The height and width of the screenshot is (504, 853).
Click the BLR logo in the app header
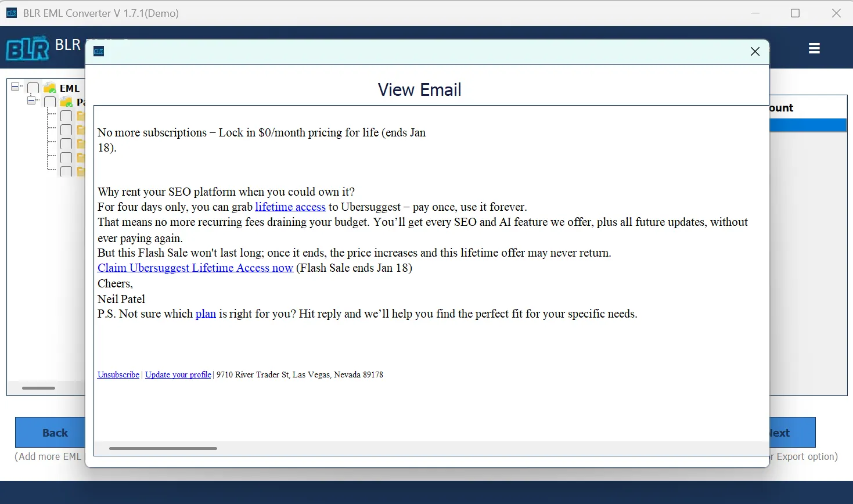[26, 48]
